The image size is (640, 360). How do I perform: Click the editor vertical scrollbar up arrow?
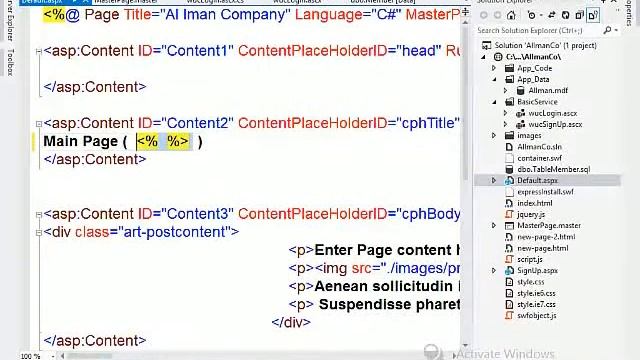coord(465,23)
